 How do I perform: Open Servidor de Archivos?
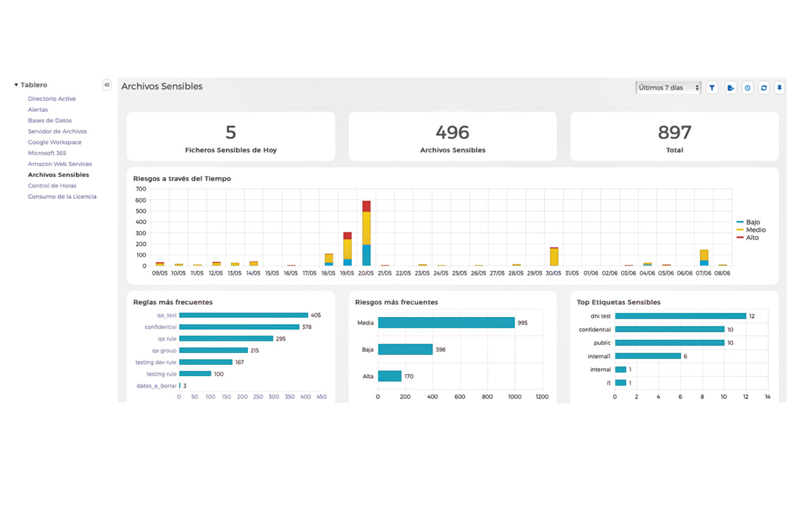57,131
